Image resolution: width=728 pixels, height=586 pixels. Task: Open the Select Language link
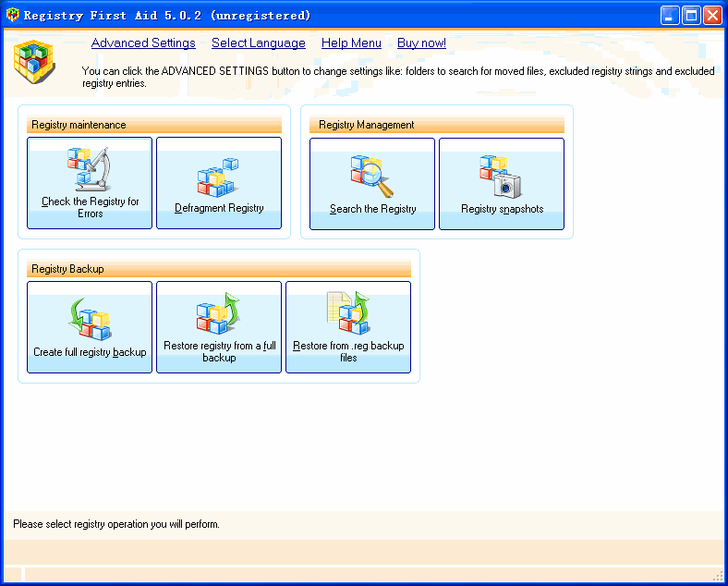pyautogui.click(x=259, y=43)
